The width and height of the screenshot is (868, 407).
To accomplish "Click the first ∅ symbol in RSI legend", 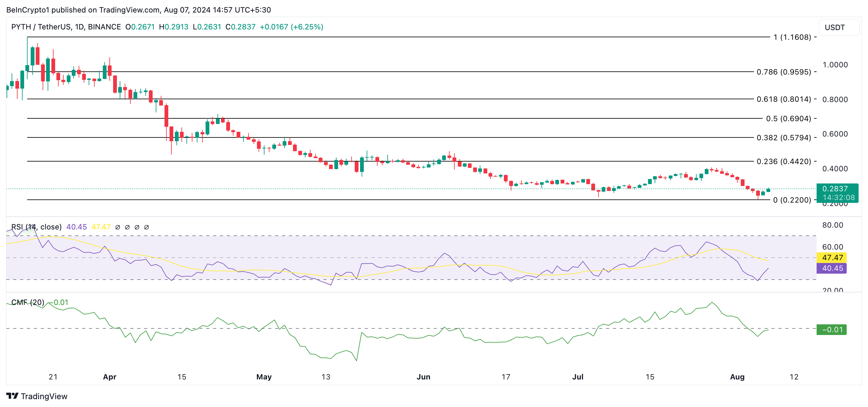I will tap(118, 227).
